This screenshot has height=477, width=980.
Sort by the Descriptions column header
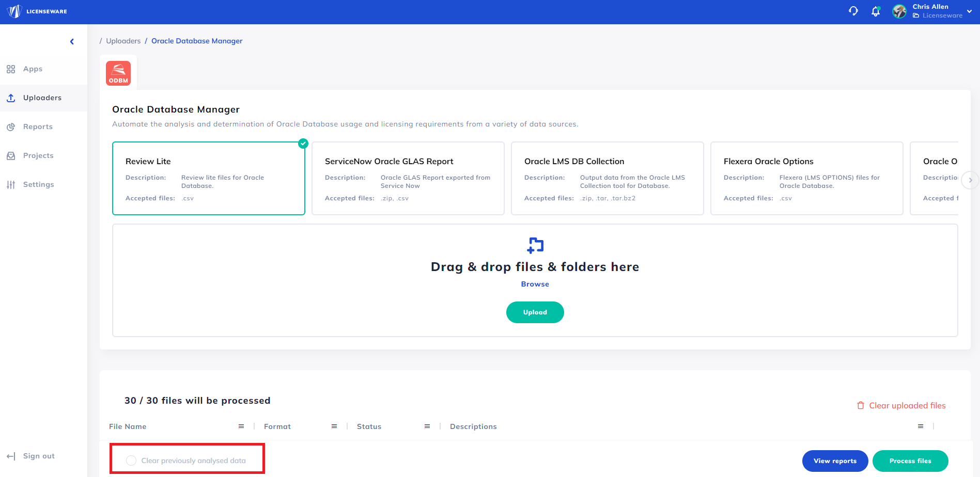click(473, 426)
